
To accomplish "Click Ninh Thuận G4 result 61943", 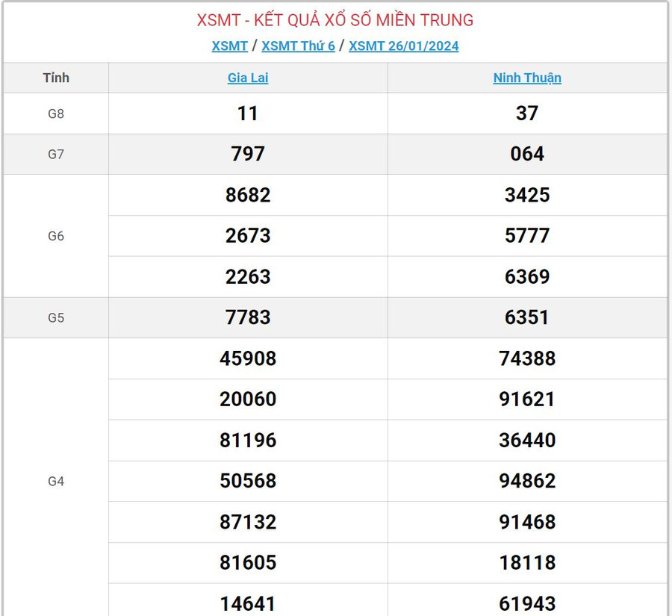I will pos(527,603).
